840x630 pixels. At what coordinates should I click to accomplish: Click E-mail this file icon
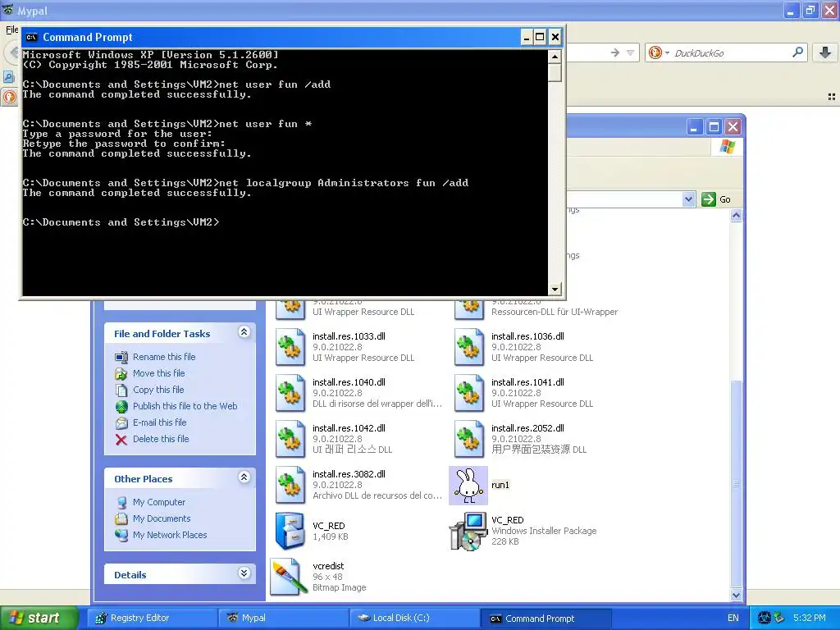(x=121, y=423)
